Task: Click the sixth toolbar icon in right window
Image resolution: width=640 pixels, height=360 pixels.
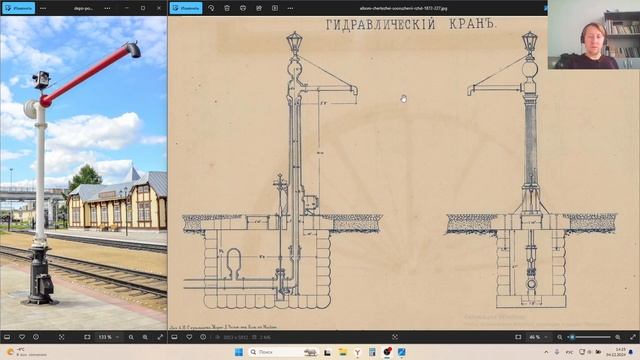Action: pos(275,8)
